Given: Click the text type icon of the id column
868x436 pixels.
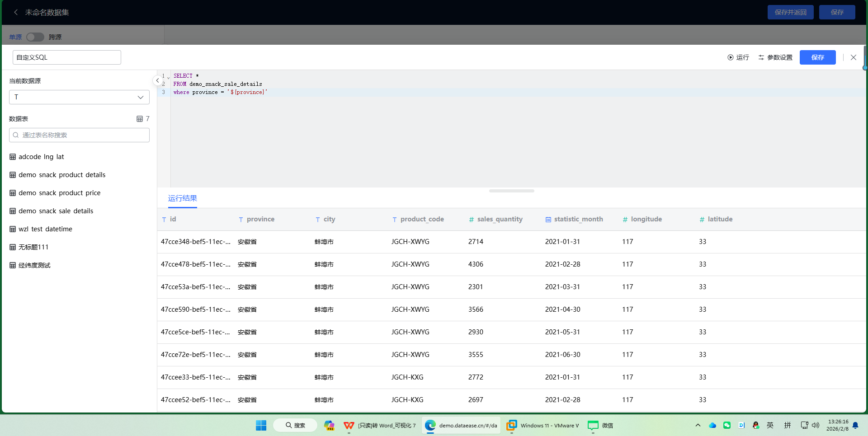Looking at the screenshot, I should (164, 220).
